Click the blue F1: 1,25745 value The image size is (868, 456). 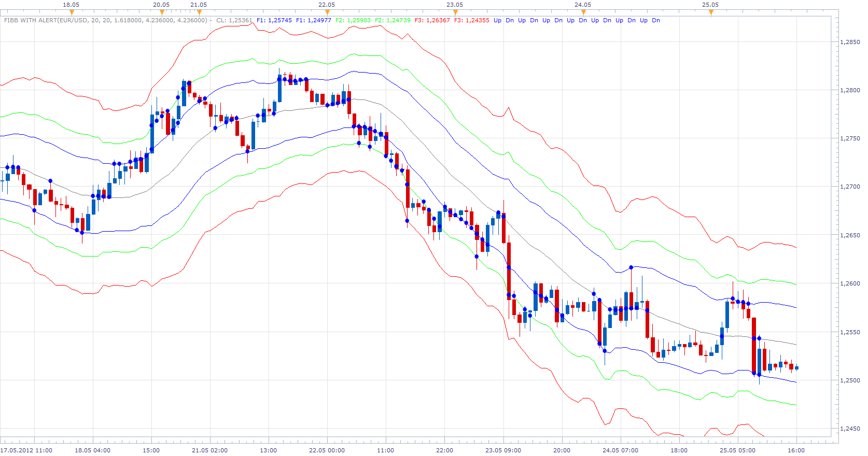point(274,20)
